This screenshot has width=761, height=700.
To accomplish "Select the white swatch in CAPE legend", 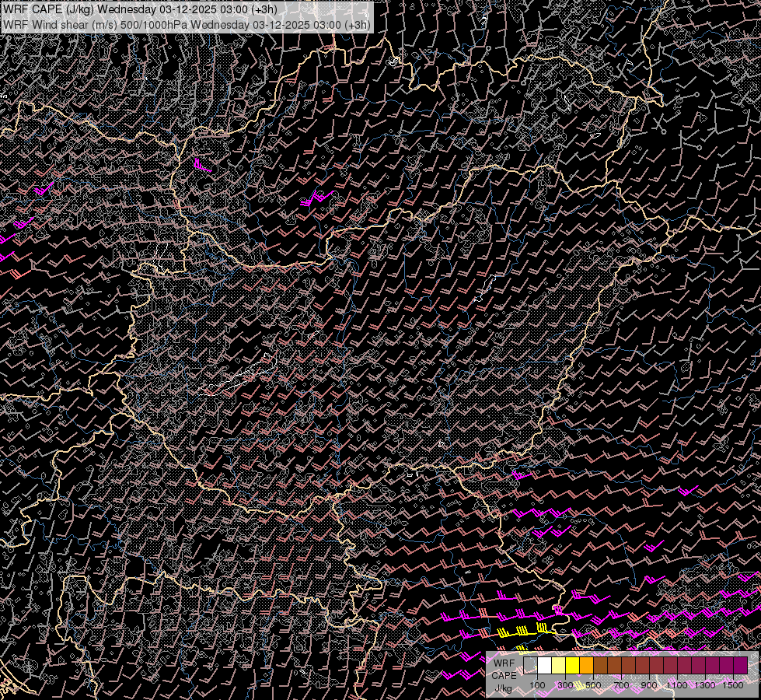I will (545, 665).
